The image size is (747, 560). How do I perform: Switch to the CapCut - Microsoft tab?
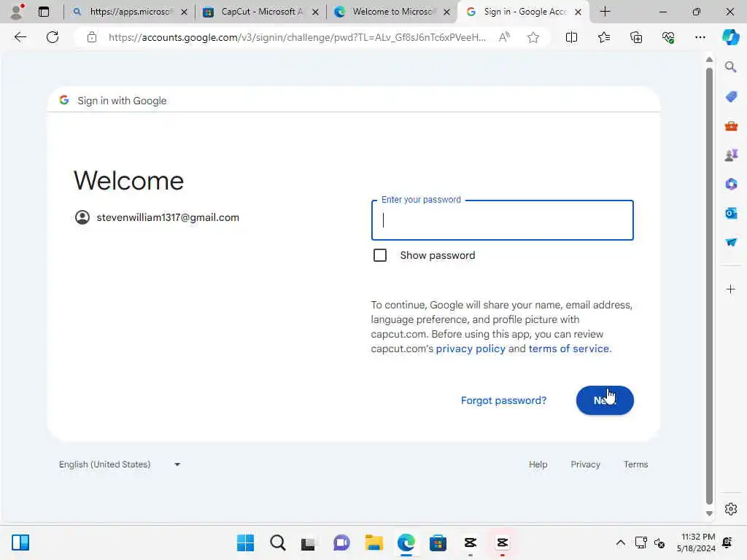(x=260, y=12)
